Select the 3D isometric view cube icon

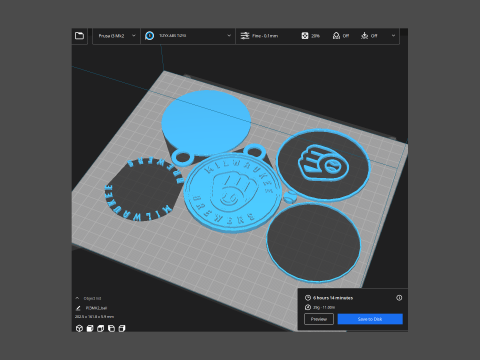[x=79, y=329]
